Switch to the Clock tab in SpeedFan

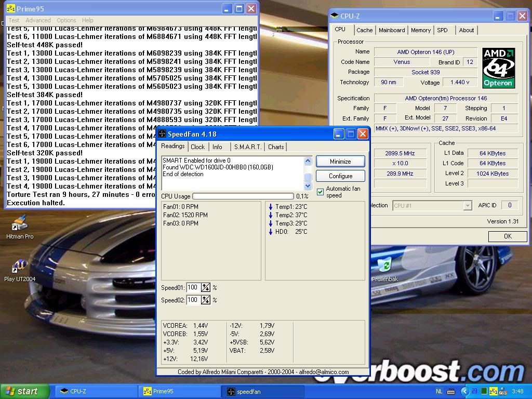point(197,147)
